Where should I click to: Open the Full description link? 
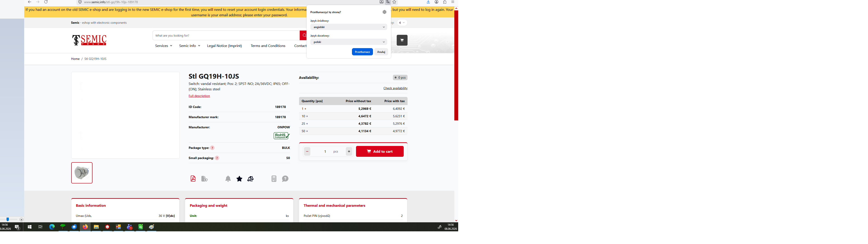(x=199, y=96)
